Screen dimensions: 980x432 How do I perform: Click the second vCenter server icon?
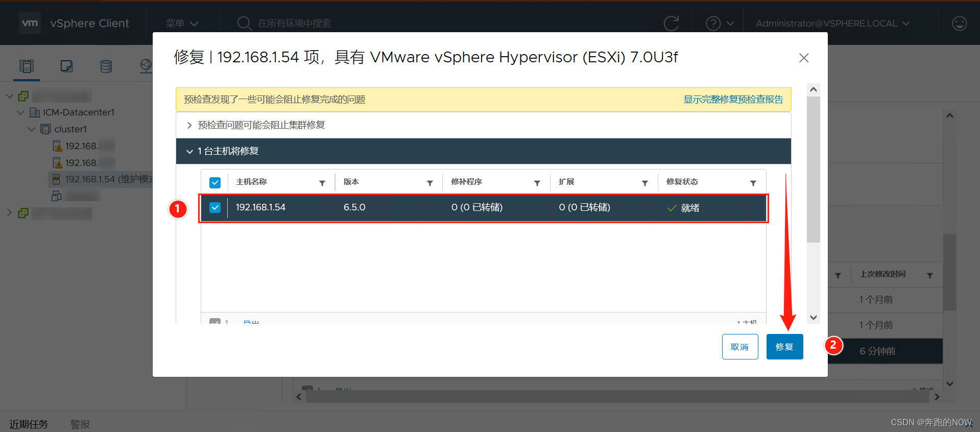[x=23, y=213]
